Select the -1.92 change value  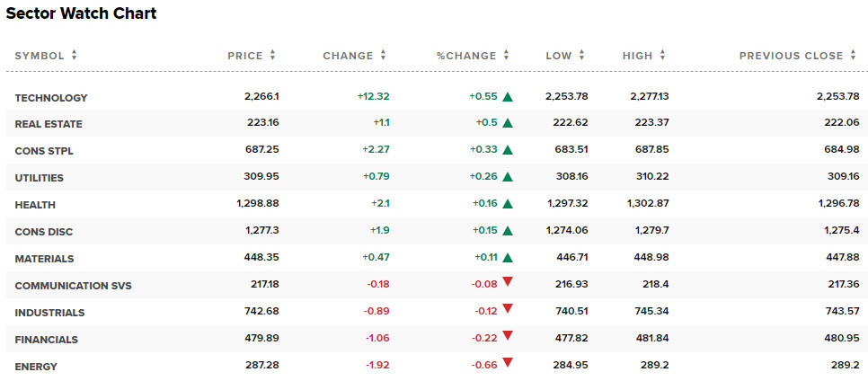pyautogui.click(x=377, y=365)
